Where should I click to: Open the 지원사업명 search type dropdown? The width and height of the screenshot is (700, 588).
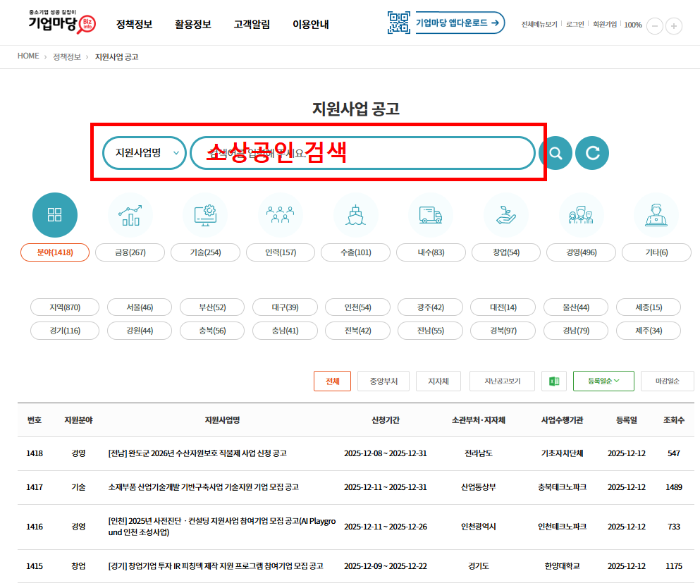point(144,153)
